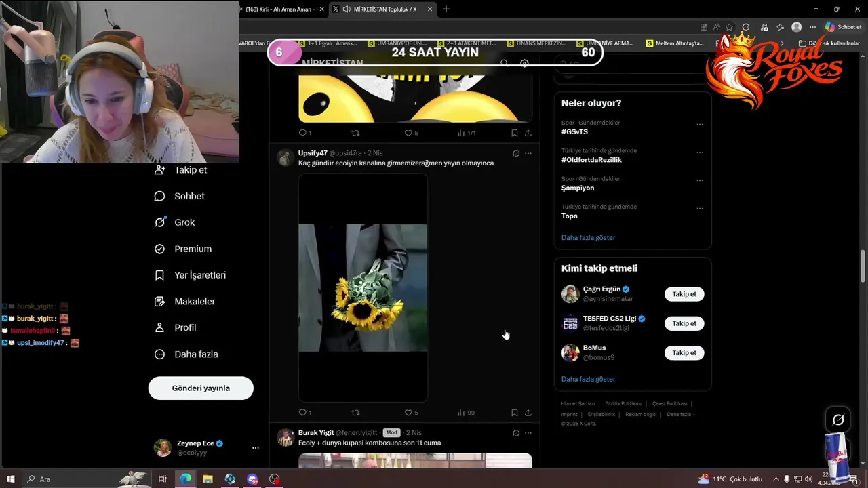
Task: Click Daha fazla göster under Kimi takip etmeli
Action: (589, 379)
